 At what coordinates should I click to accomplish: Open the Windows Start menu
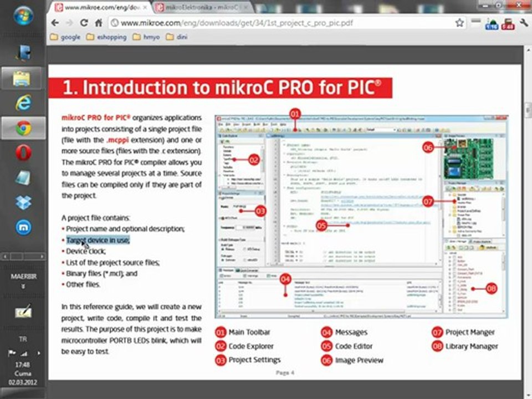click(23, 16)
